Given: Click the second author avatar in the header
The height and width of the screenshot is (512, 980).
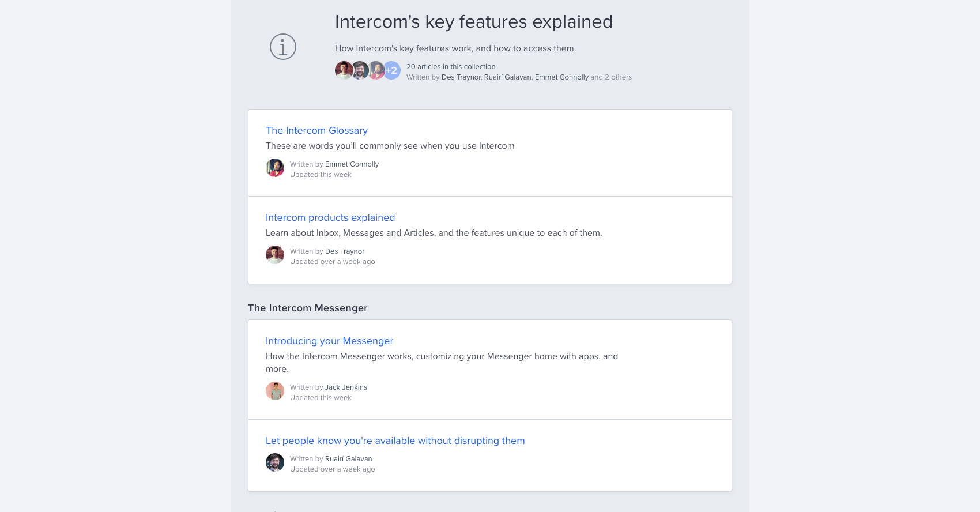Looking at the screenshot, I should (360, 70).
